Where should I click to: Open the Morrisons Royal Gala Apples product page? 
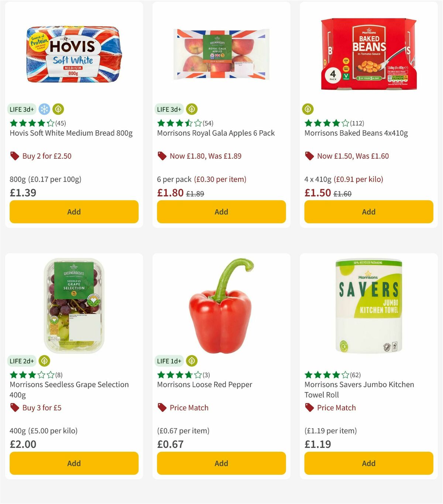coord(216,133)
